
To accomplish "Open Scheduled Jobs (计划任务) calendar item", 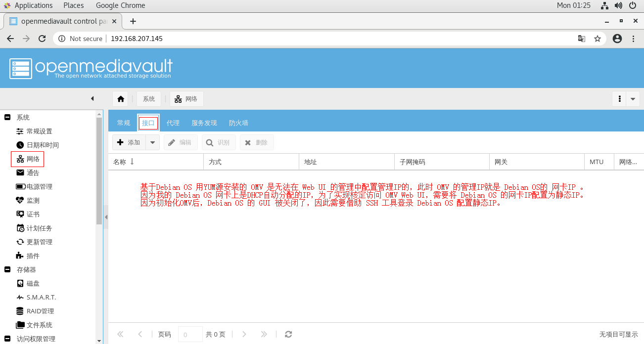I will (34, 228).
